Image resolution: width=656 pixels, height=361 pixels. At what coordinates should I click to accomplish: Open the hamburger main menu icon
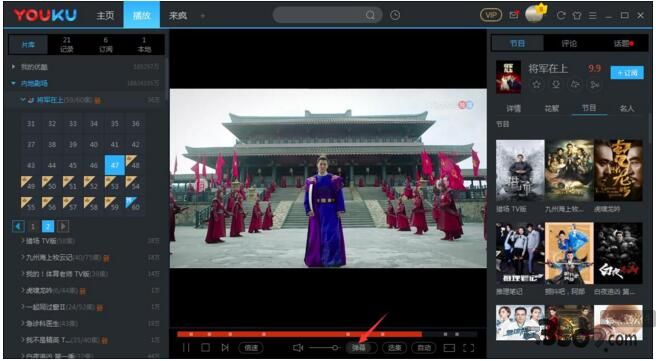pos(592,15)
